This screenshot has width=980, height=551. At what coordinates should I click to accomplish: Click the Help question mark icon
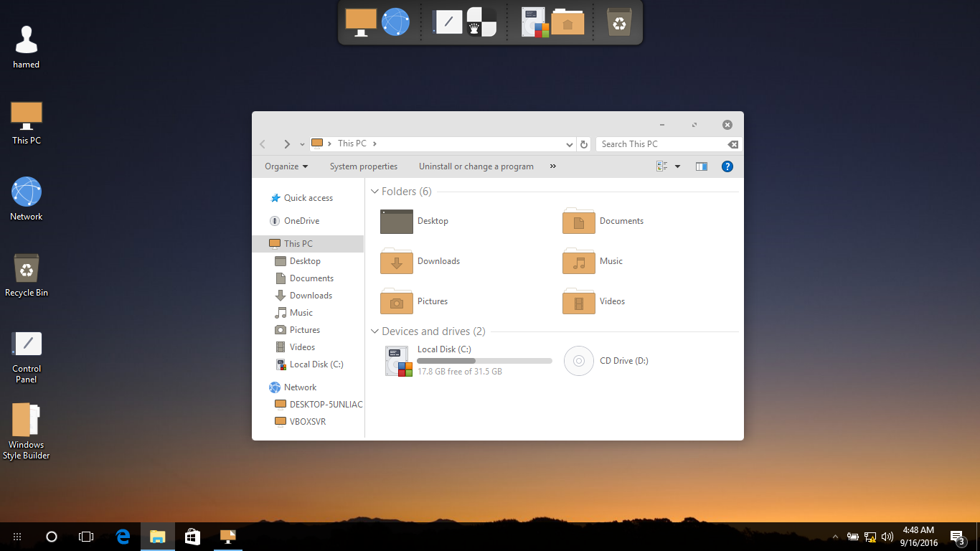click(727, 166)
